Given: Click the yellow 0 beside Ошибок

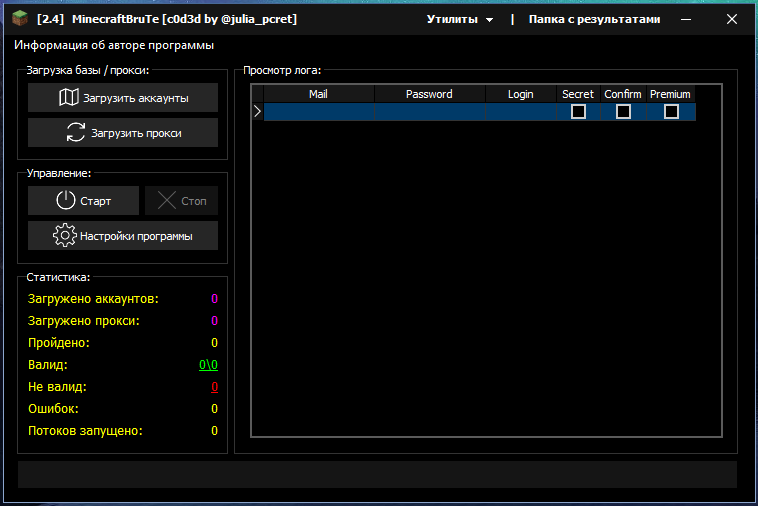Looking at the screenshot, I should click(215, 409).
